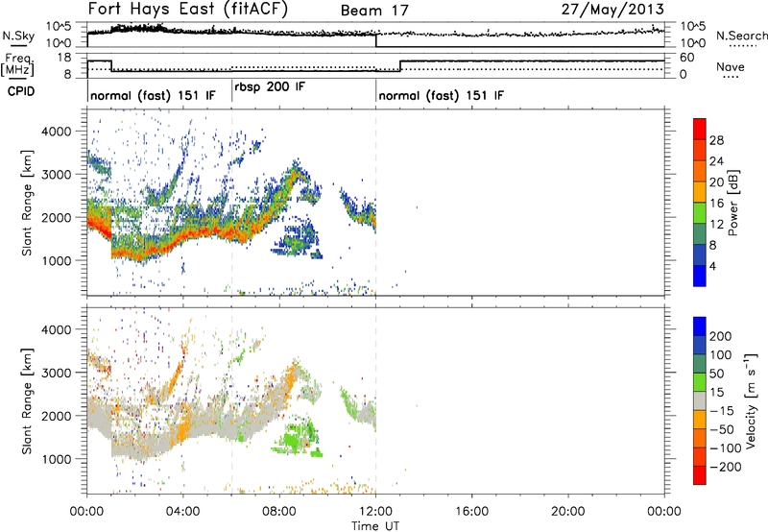This screenshot has width=768, height=532.
Task: Click the '16:00' time tick label
Action: 471,512
